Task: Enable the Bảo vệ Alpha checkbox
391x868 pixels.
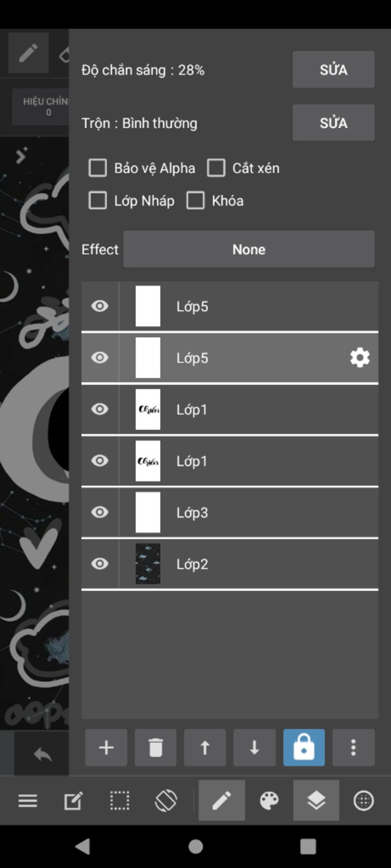Action: coord(98,168)
